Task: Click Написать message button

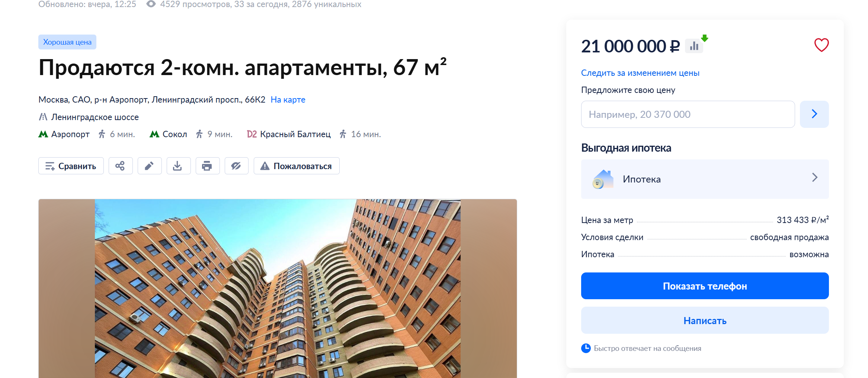Action: click(x=705, y=320)
